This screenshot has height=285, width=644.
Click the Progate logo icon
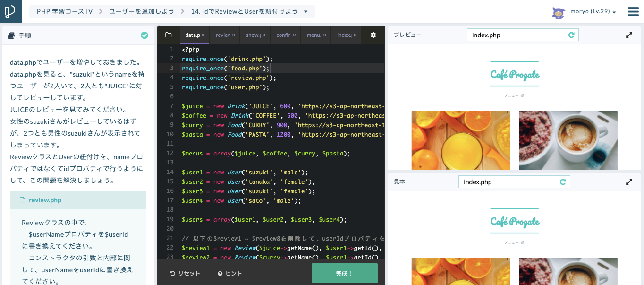coord(10,11)
